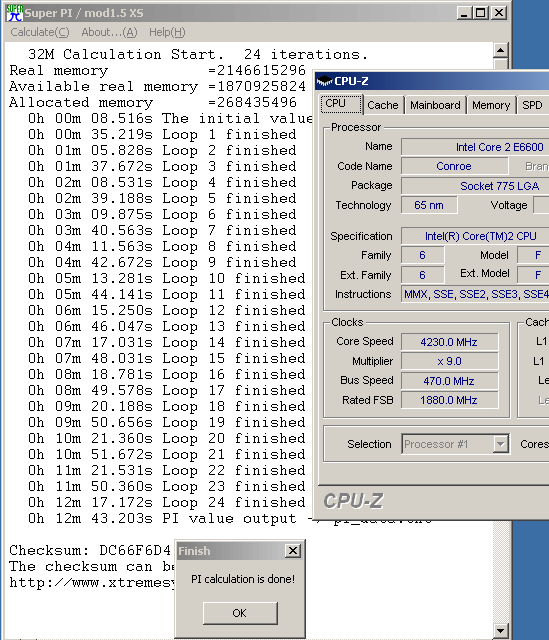Click the 'Available real memory' line
The height and width of the screenshot is (640, 549).
point(157,87)
